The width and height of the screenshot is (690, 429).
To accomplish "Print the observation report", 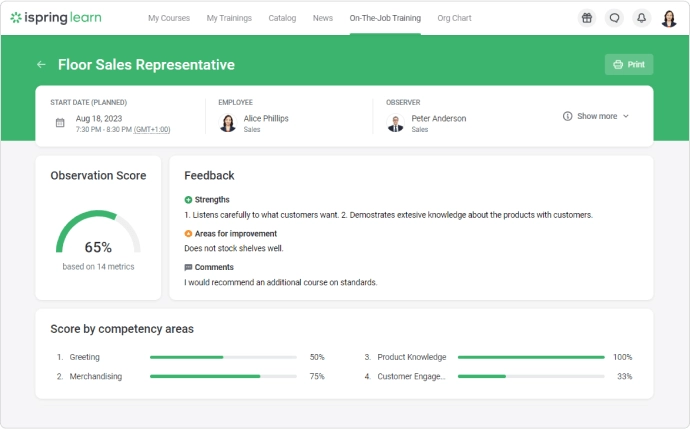I will (x=628, y=65).
